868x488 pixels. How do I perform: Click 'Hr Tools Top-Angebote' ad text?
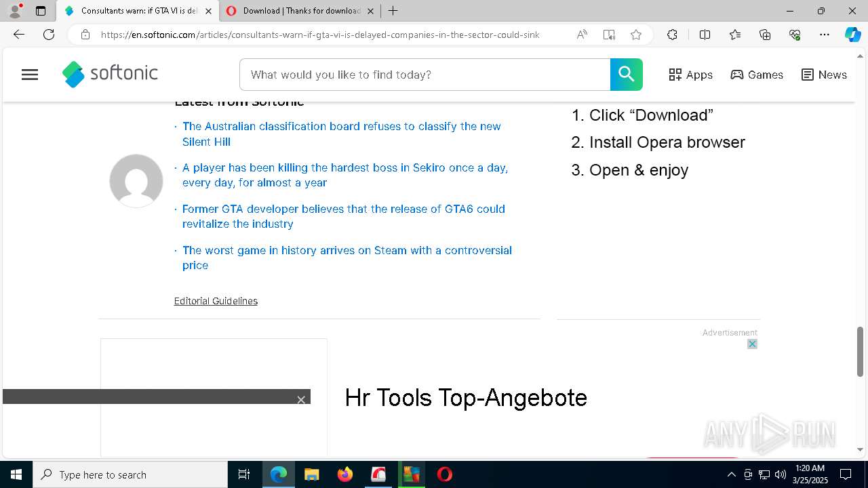466,397
